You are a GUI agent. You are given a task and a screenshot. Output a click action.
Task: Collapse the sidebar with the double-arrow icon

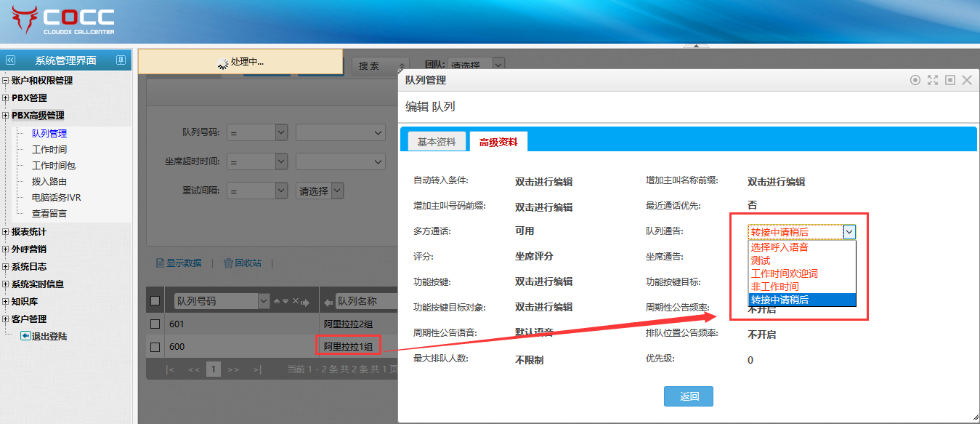click(x=10, y=60)
